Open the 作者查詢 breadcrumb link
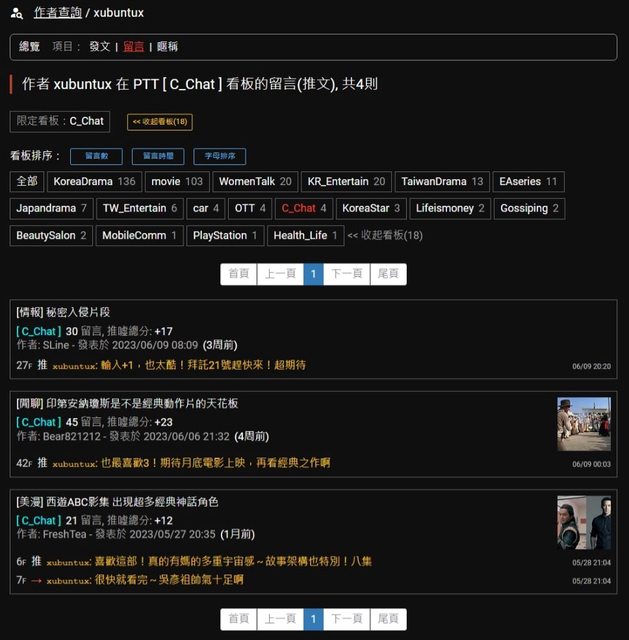This screenshot has height=640, width=629. (x=57, y=13)
